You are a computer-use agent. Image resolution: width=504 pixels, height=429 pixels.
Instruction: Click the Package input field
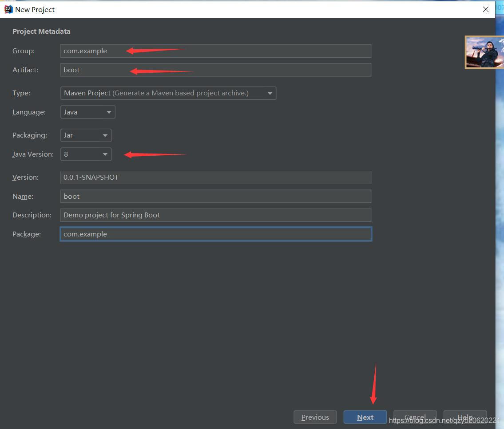tap(216, 234)
